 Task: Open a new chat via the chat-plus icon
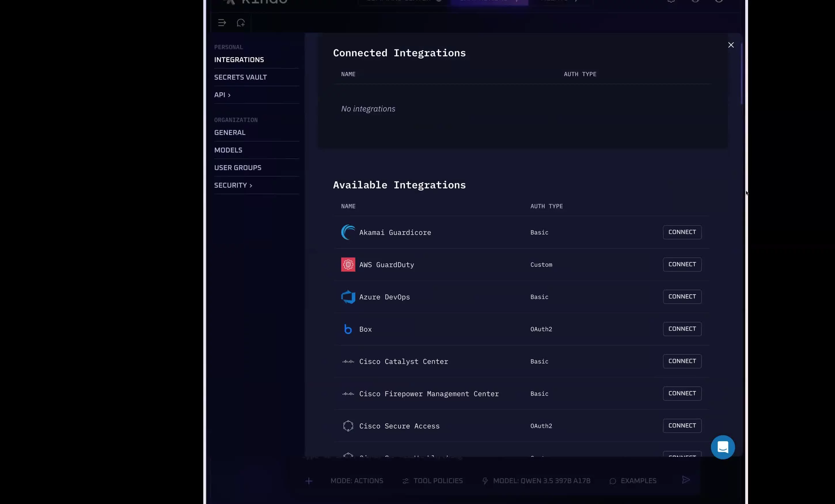pos(241,23)
